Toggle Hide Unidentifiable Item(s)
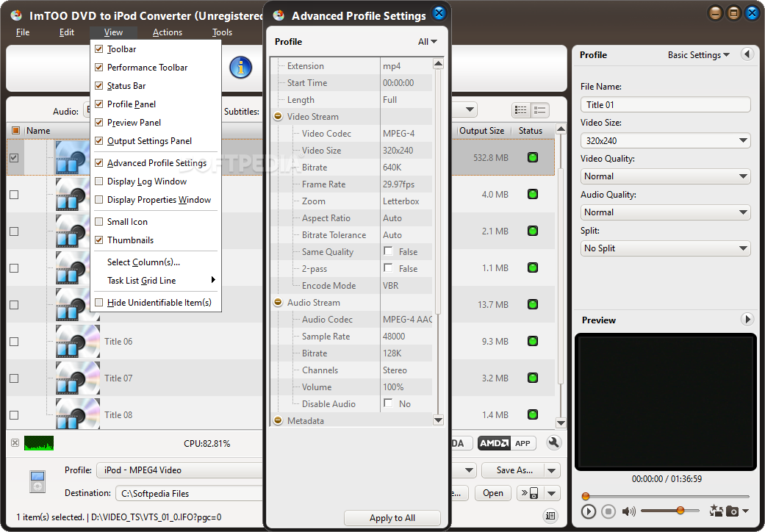Viewport: 765px width, 532px height. [x=98, y=302]
